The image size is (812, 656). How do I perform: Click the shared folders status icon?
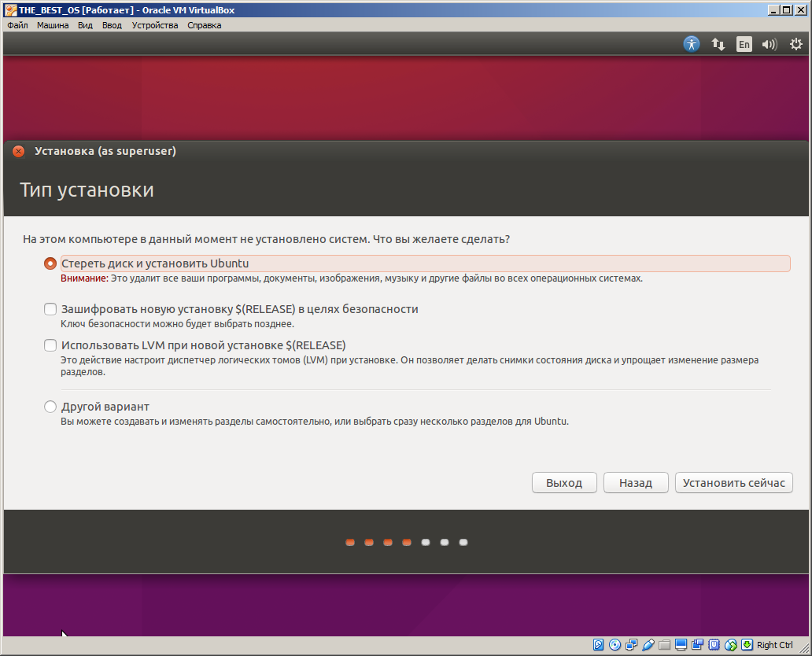(664, 645)
